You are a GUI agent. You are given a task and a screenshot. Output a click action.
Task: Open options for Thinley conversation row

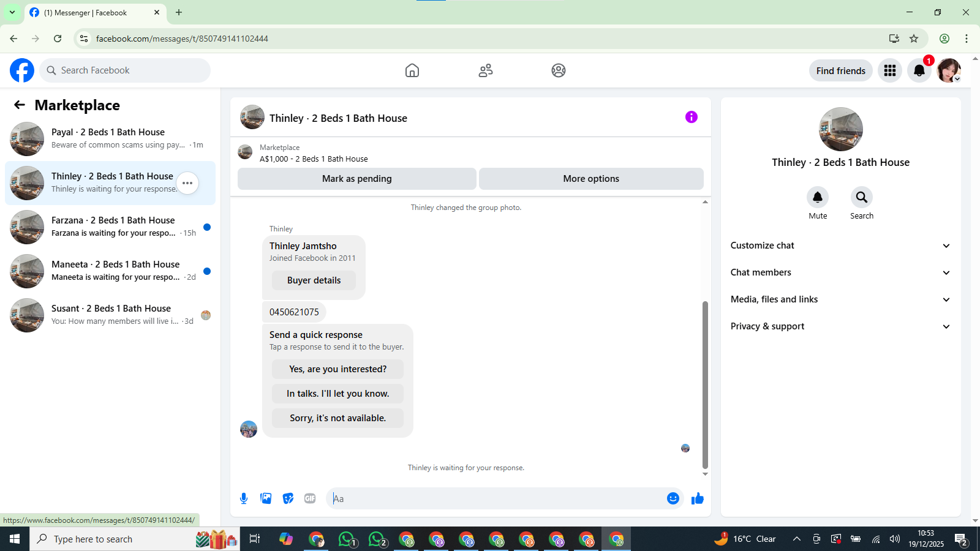click(187, 183)
